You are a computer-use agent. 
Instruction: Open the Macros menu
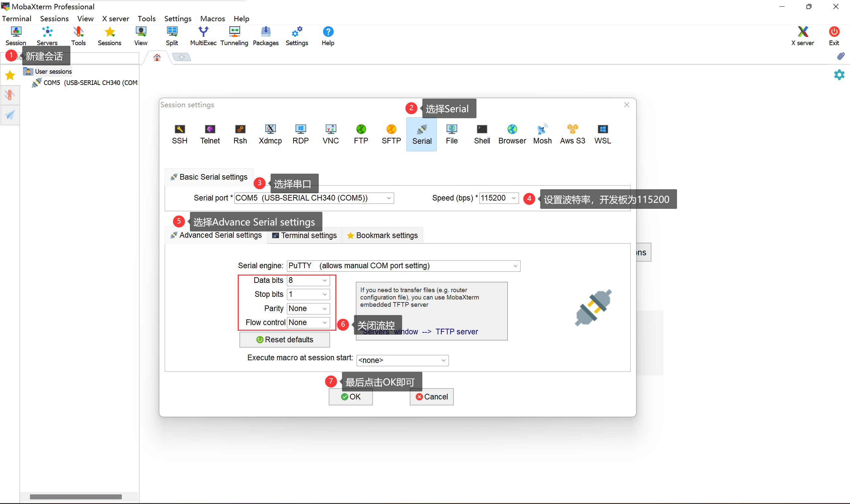[212, 19]
